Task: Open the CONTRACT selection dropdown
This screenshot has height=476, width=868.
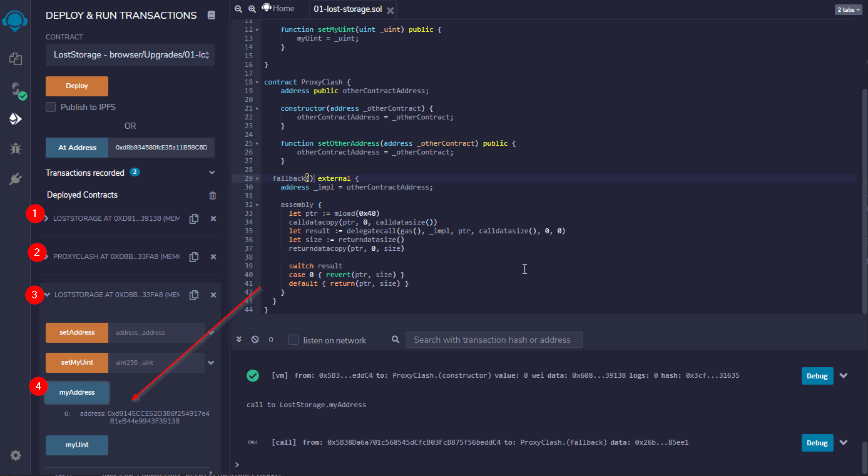Action: (x=130, y=55)
